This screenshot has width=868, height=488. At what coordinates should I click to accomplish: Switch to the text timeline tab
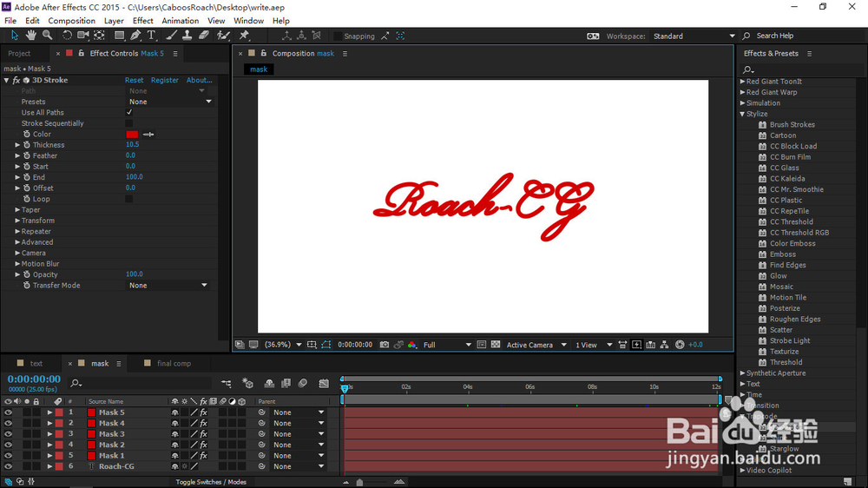[x=36, y=363]
